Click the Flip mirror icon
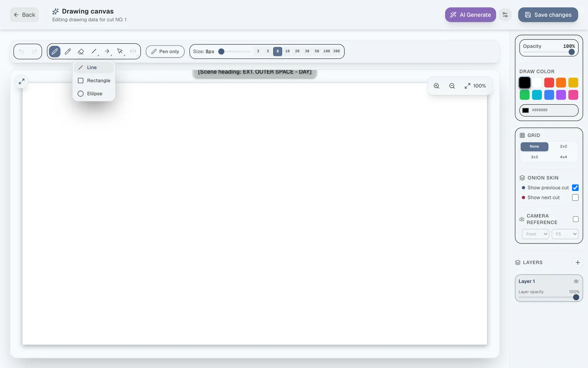The image size is (588, 368). (133, 51)
